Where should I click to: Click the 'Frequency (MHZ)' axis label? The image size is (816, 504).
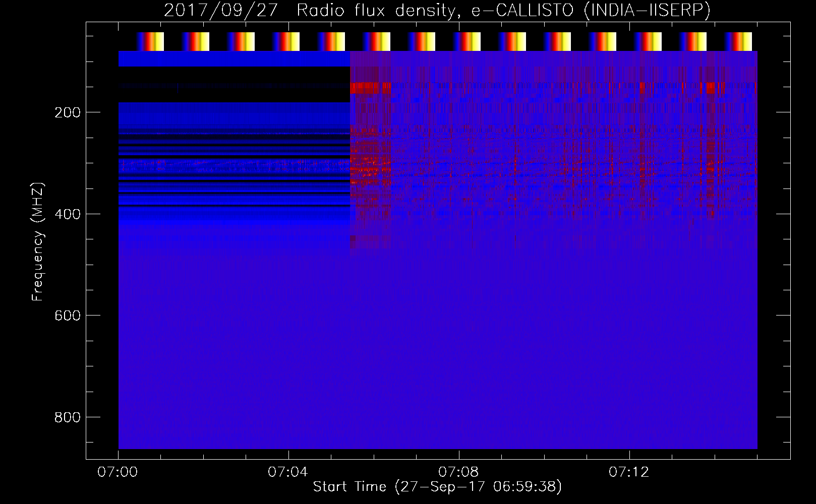pos(38,242)
